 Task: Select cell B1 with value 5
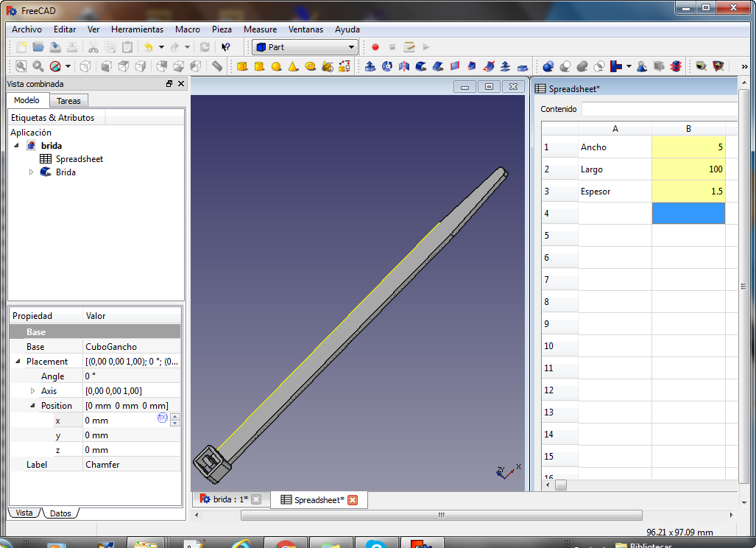click(688, 147)
